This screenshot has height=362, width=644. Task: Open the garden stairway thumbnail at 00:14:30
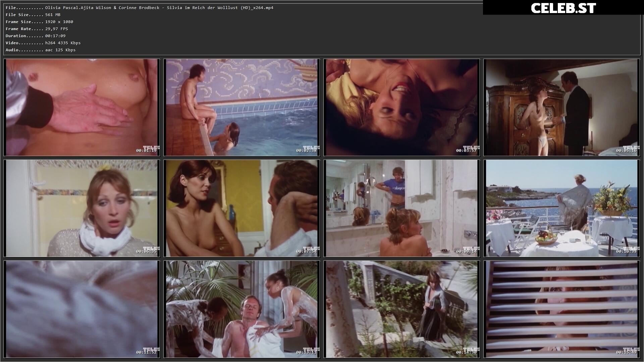click(x=401, y=309)
